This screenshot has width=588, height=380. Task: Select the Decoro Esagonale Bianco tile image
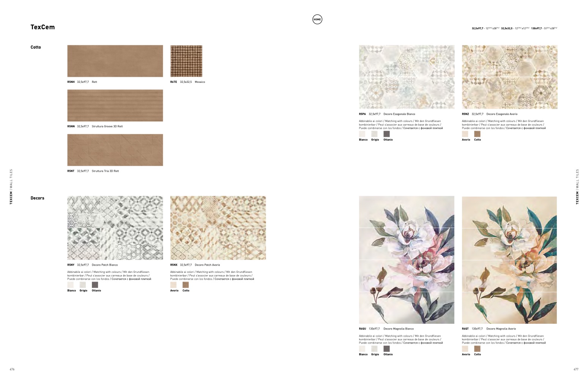click(x=407, y=77)
